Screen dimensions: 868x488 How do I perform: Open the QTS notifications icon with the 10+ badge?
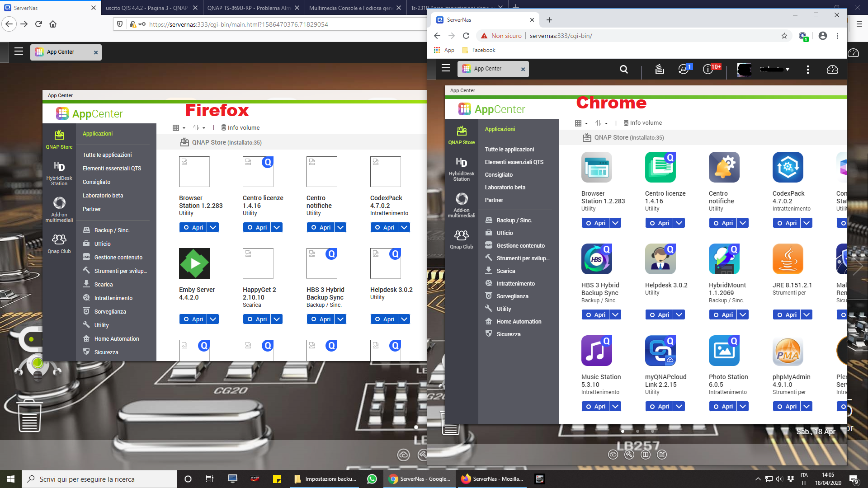pyautogui.click(x=708, y=69)
